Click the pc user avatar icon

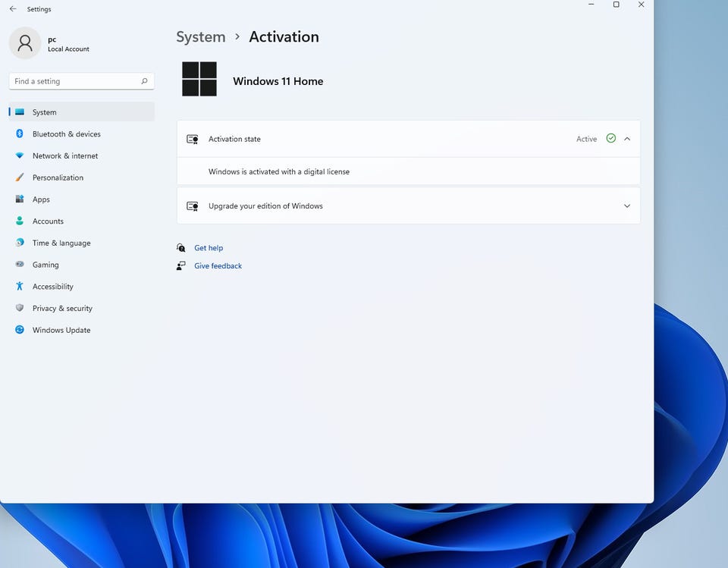click(x=25, y=42)
